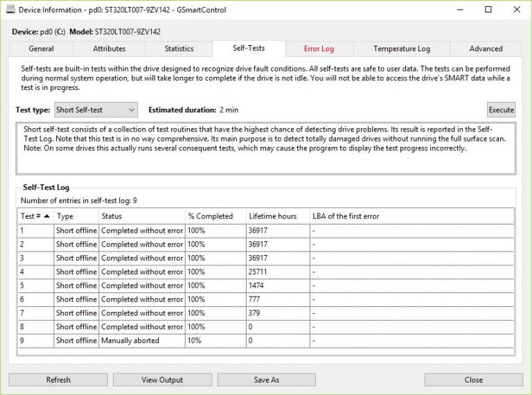This screenshot has height=395, width=532.
Task: View the Error Log tab
Action: click(x=319, y=49)
